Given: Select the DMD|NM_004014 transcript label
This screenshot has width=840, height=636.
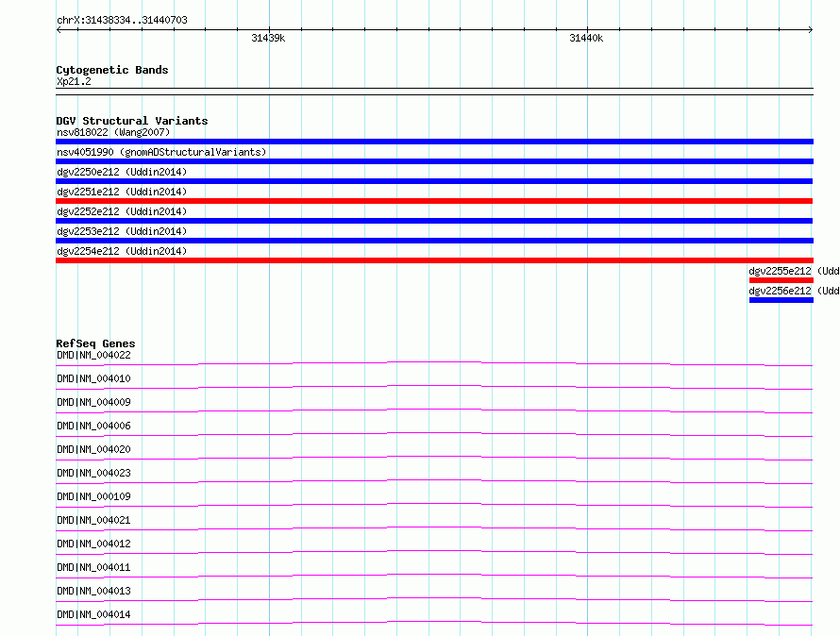Looking at the screenshot, I should [x=93, y=614].
